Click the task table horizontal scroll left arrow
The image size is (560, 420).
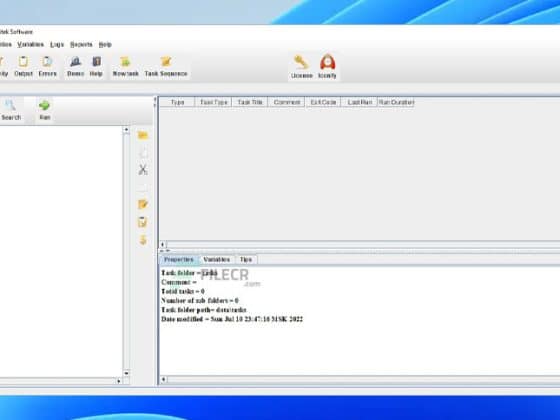pyautogui.click(x=163, y=245)
